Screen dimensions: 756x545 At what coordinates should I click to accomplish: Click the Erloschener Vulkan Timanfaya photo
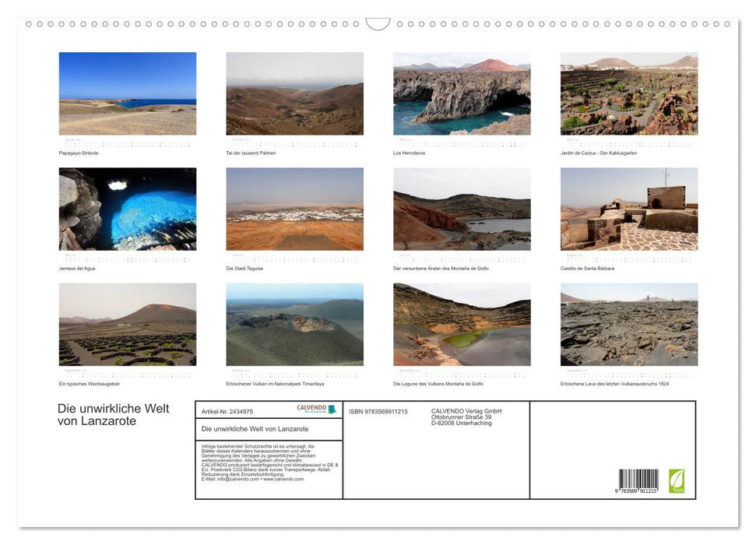click(294, 325)
